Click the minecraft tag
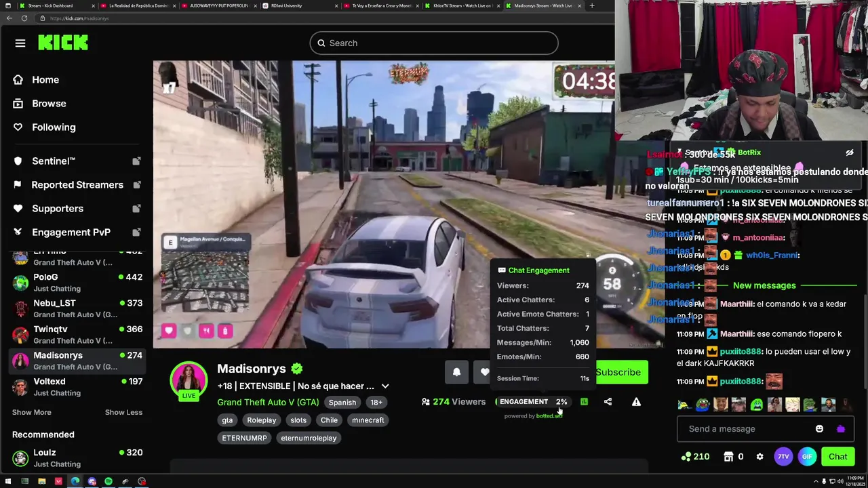868x488 pixels. coord(368,420)
